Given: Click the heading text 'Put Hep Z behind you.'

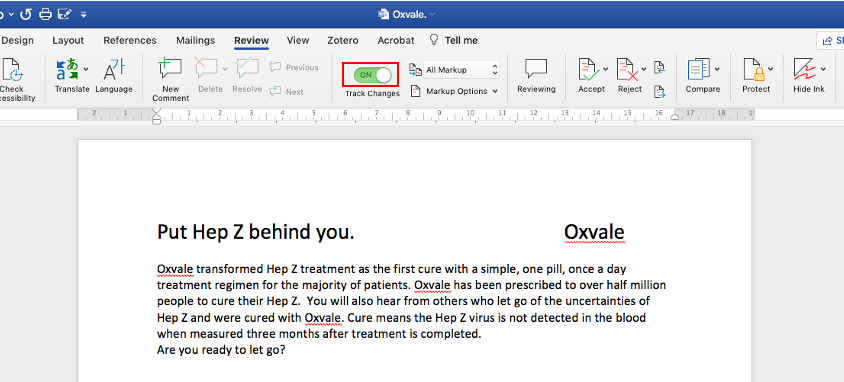Looking at the screenshot, I should tap(256, 232).
